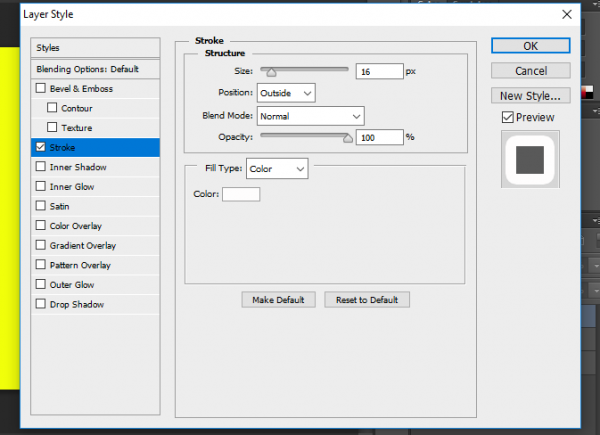Enable the Inner Glow checkbox

41,186
